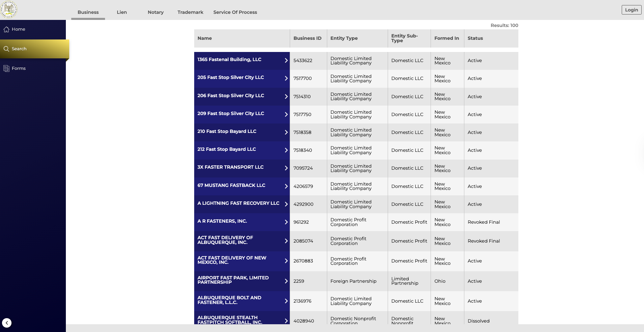Go to the Service Of Process tab
The width and height of the screenshot is (644, 332).
pos(235,12)
